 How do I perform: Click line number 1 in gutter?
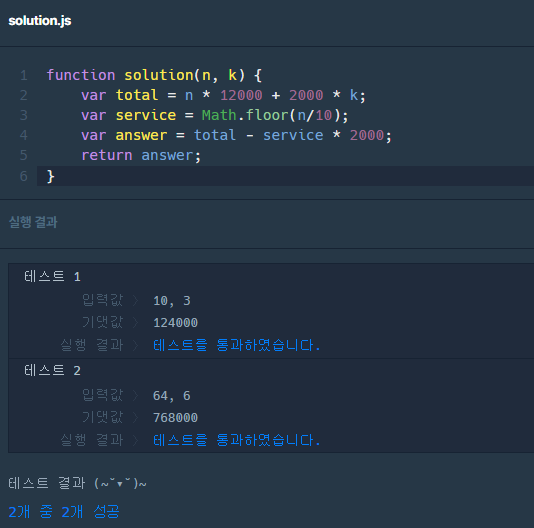(x=23, y=75)
